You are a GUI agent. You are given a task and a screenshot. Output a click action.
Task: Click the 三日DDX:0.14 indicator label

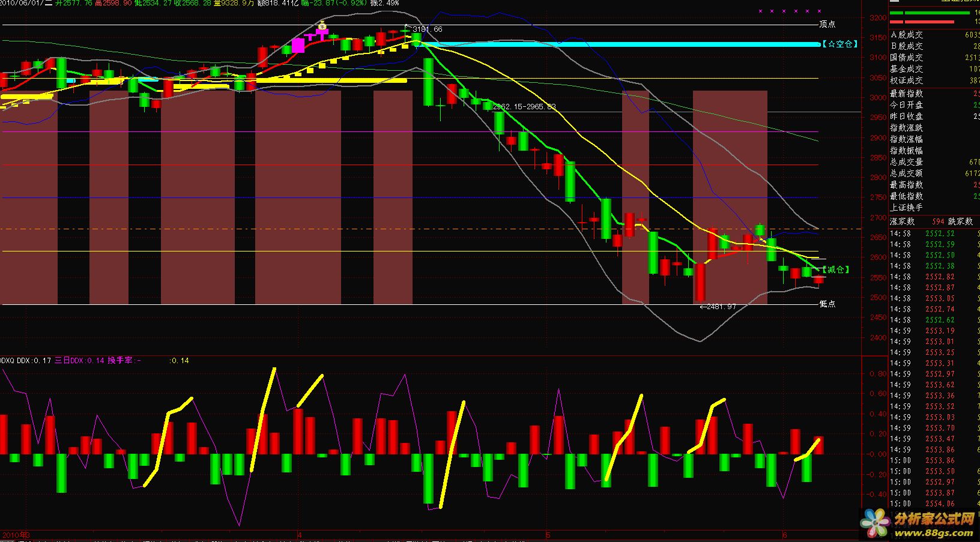tap(79, 360)
